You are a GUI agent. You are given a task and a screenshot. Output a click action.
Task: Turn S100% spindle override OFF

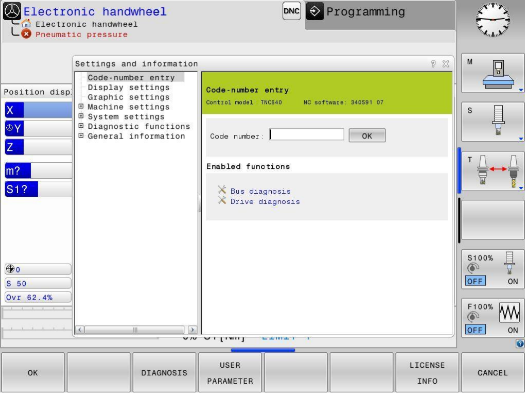(475, 281)
